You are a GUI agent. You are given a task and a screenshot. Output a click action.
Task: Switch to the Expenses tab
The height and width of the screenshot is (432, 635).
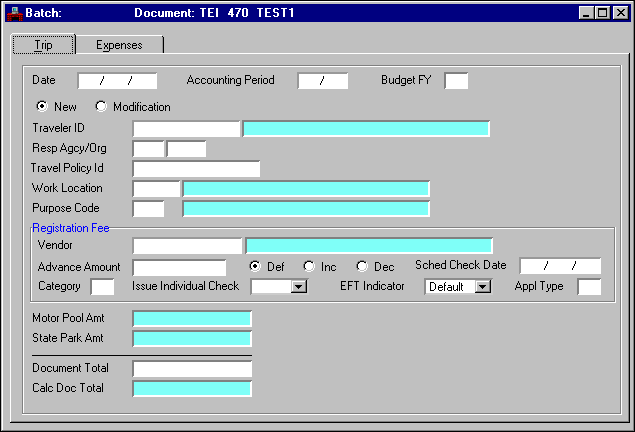pos(119,45)
